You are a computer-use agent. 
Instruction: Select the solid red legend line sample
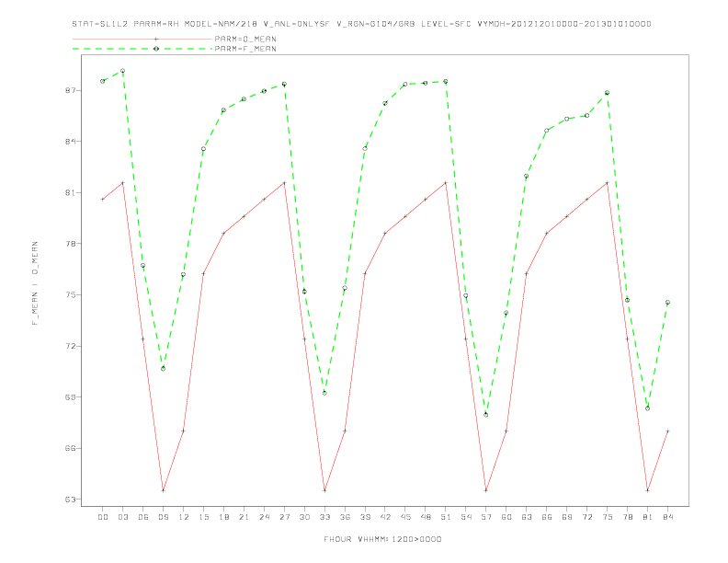[x=142, y=39]
